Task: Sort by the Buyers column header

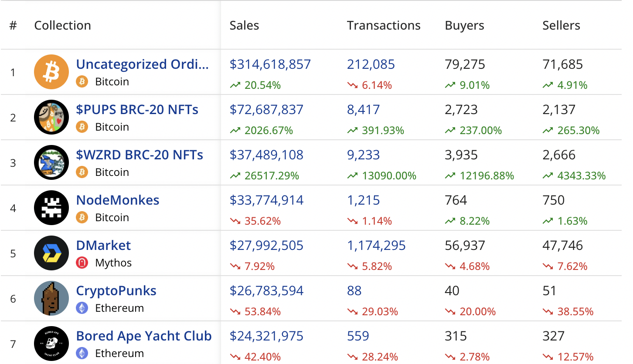Action: pyautogui.click(x=464, y=26)
